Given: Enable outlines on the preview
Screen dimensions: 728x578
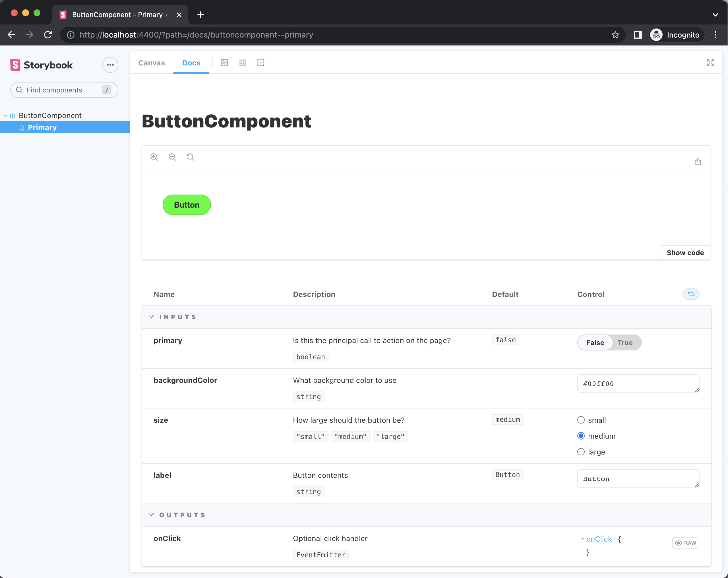Looking at the screenshot, I should [260, 63].
